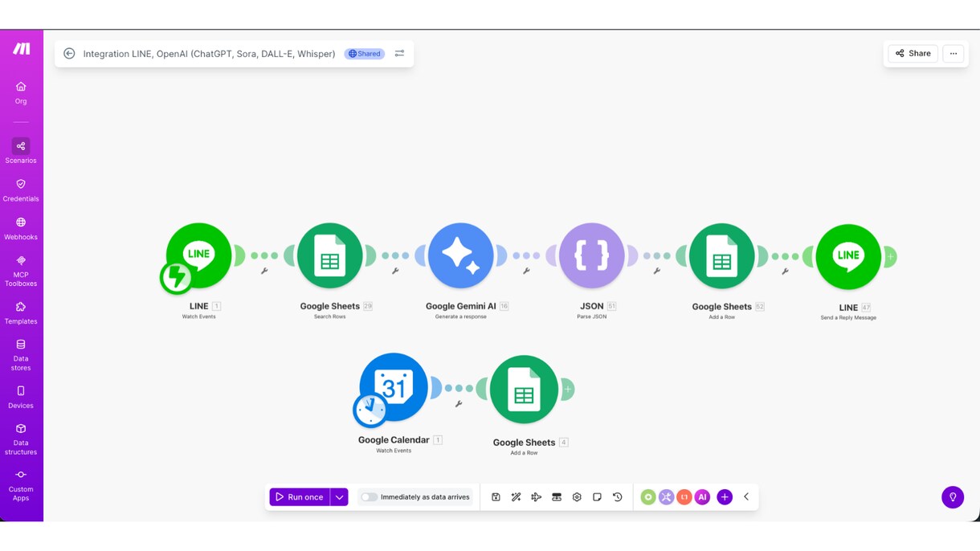
Task: Save the scenario with the disk icon
Action: (496, 497)
